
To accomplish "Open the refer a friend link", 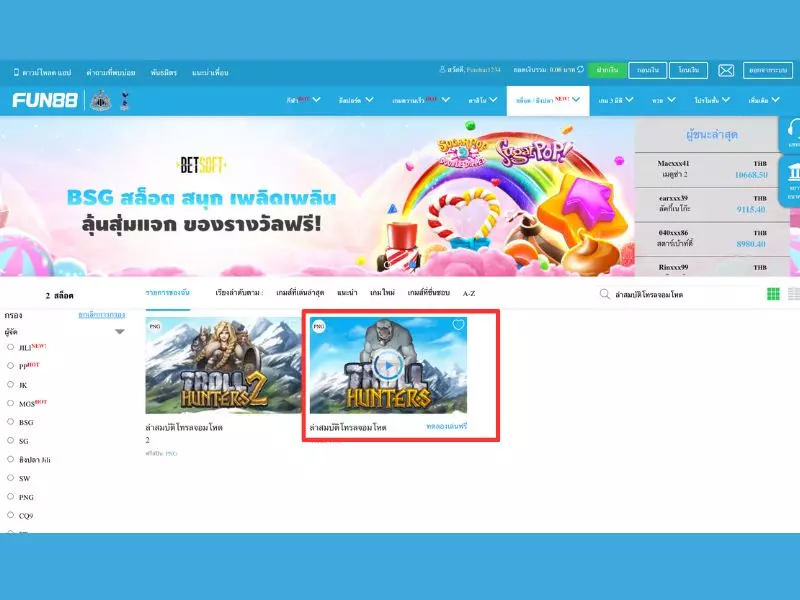I will 210,72.
